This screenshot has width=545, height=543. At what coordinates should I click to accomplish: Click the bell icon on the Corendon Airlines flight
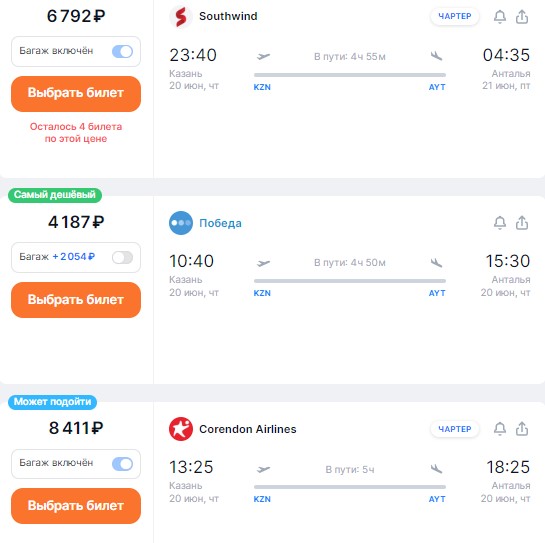[x=500, y=429]
